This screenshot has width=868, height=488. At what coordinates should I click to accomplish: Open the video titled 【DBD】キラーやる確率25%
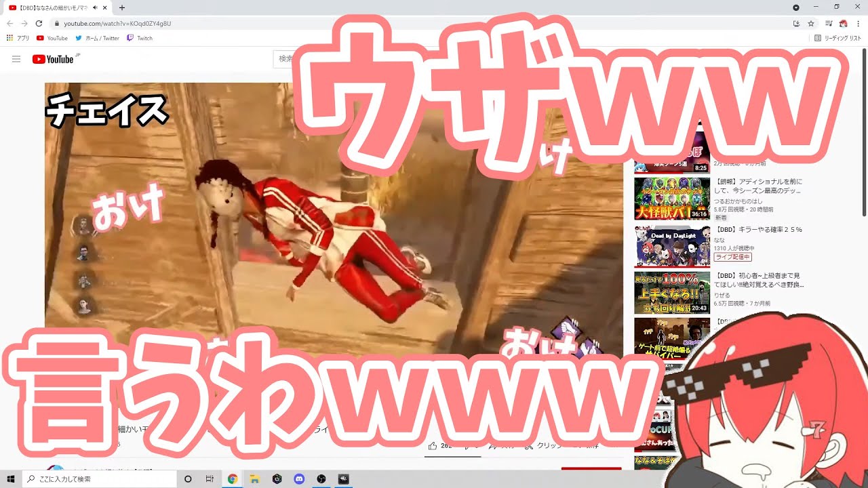(x=758, y=230)
